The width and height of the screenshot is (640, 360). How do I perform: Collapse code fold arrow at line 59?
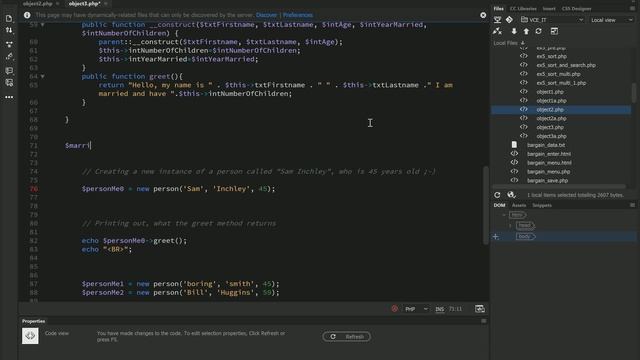42,24
